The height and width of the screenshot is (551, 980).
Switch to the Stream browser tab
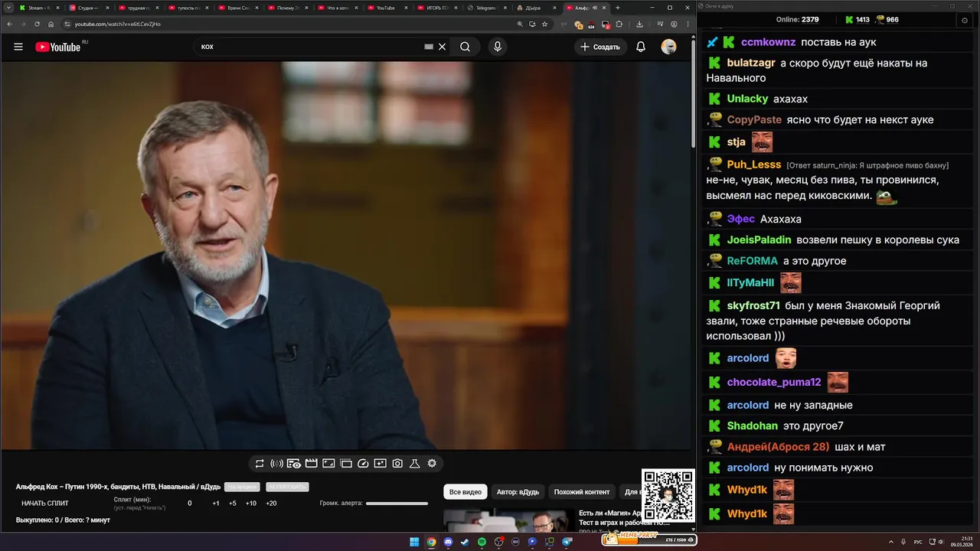click(38, 8)
